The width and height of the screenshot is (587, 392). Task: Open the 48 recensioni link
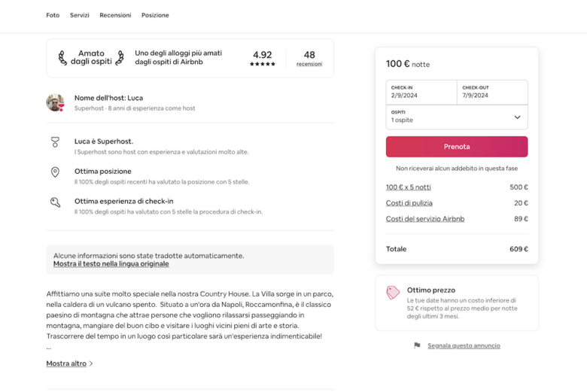(x=309, y=59)
